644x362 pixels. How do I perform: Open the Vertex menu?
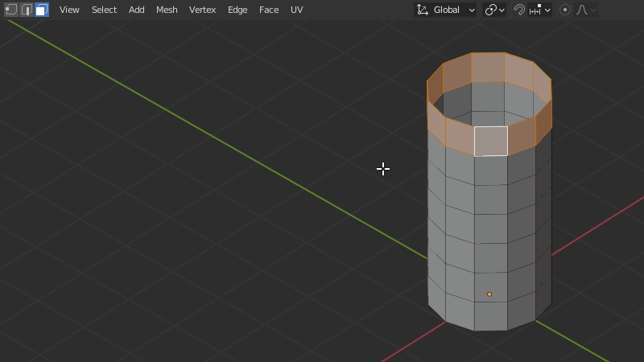coord(203,10)
